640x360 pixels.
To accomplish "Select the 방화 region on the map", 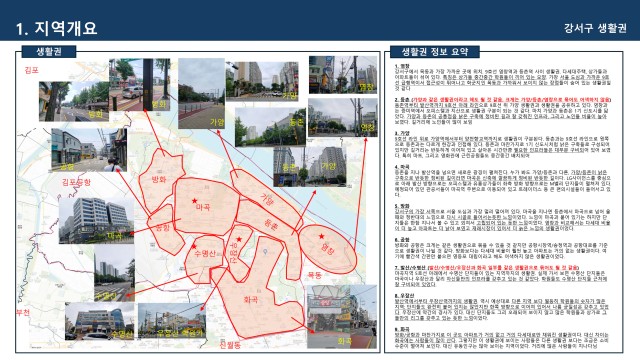I will coord(160,180).
